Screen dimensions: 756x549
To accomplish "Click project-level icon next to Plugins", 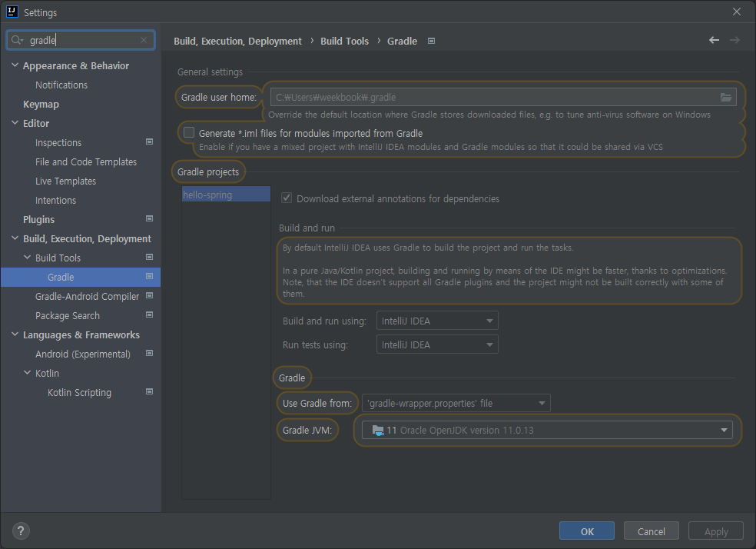I will (150, 218).
